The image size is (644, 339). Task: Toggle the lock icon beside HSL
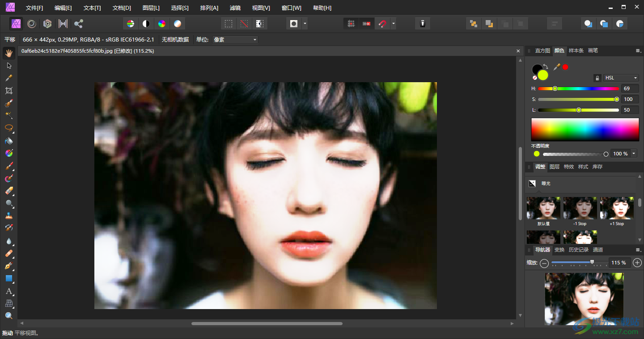click(597, 78)
